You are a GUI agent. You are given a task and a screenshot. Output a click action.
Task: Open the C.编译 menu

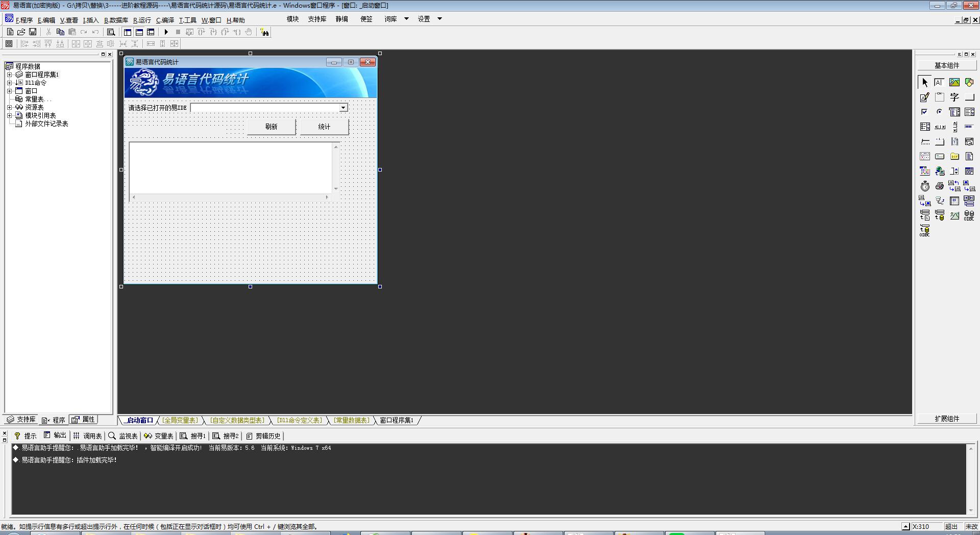(x=165, y=20)
